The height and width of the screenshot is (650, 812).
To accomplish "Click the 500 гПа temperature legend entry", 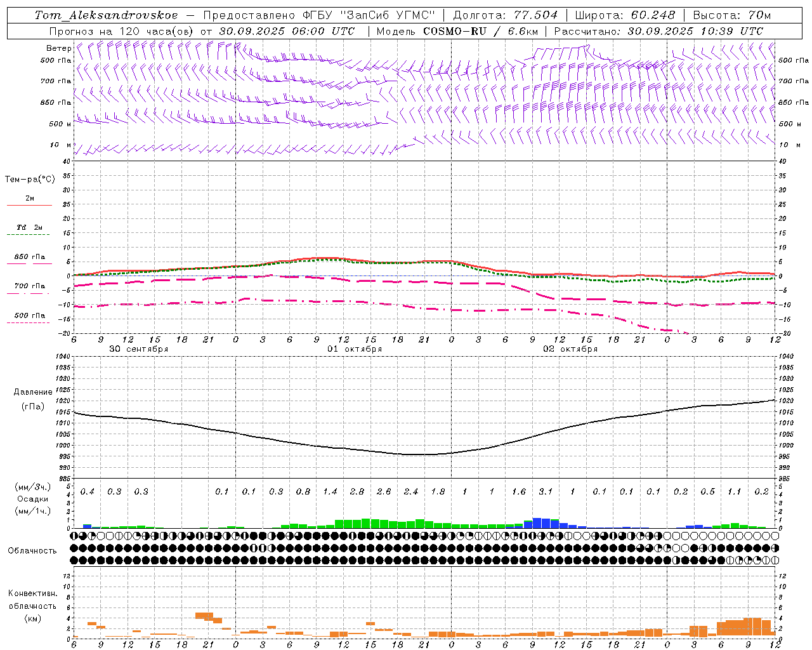I will (x=30, y=315).
